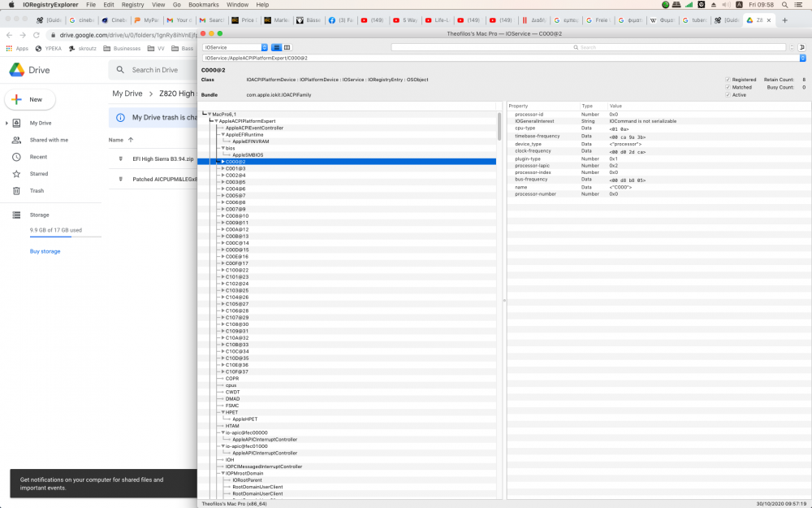Open the registry path dropdown arrow
Screen dimensions: 812x508
click(x=803, y=58)
